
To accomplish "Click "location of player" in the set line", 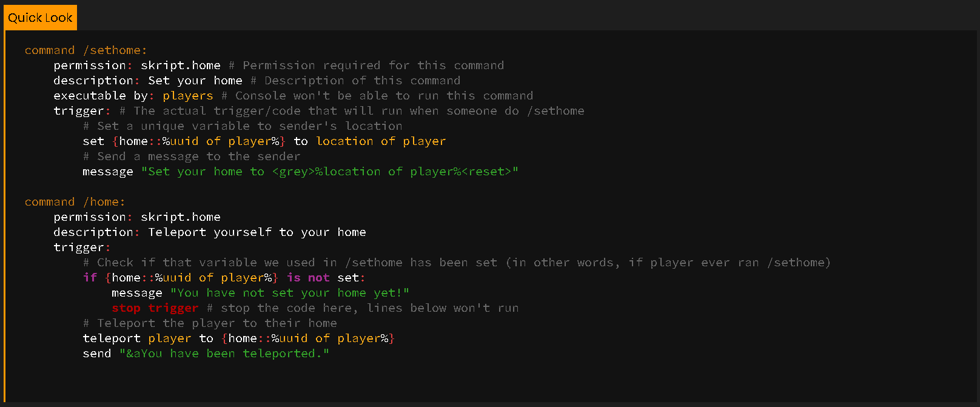I will tap(381, 141).
